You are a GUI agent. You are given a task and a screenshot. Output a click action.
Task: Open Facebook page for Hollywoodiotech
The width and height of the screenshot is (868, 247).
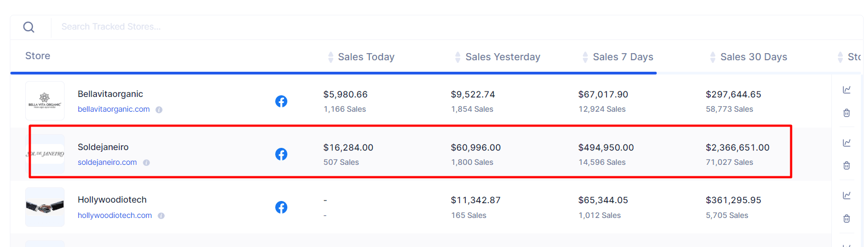click(281, 207)
